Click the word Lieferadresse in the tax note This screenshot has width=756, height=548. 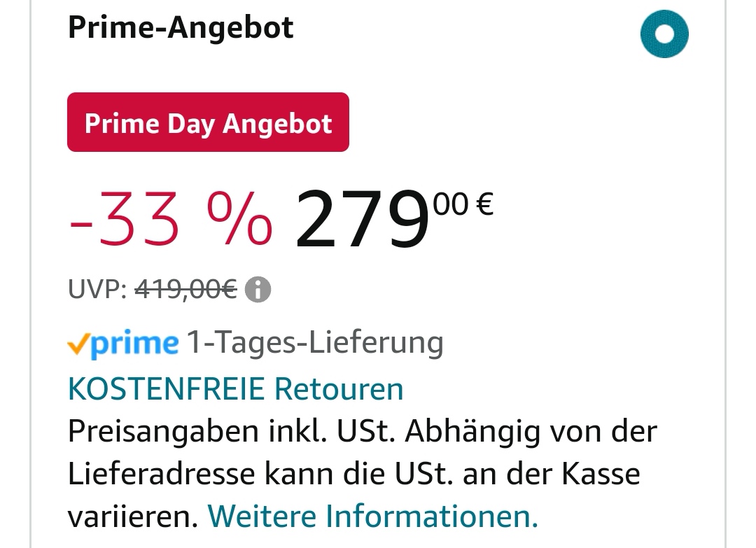(161, 474)
